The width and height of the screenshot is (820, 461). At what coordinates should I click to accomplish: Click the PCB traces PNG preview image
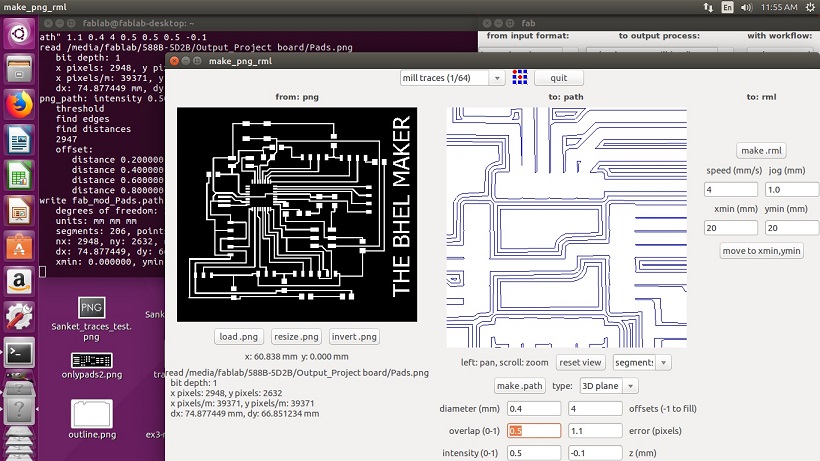297,214
